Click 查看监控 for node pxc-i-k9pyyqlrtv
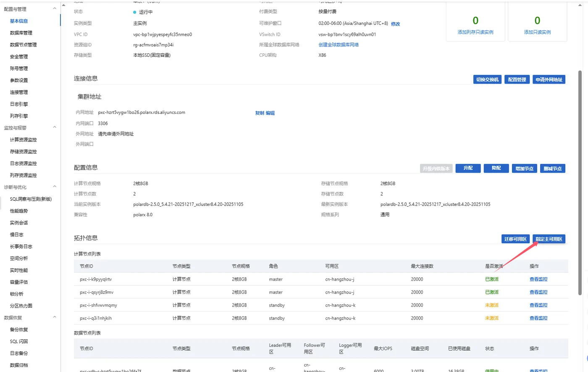588x372 pixels. 538,279
